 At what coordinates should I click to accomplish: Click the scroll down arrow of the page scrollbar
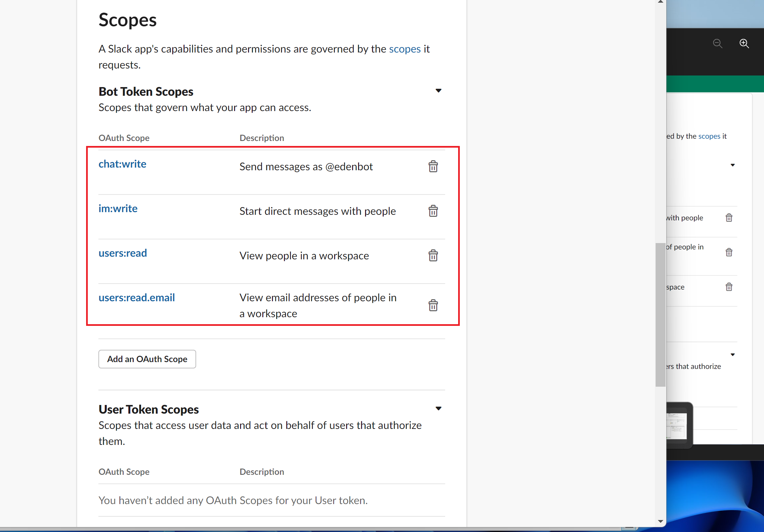pyautogui.click(x=661, y=521)
